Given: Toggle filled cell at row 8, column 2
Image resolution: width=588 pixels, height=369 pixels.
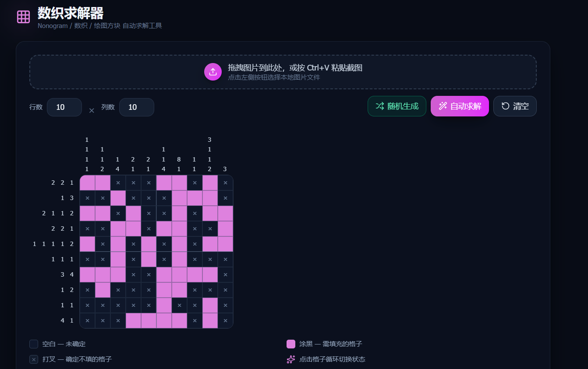Looking at the screenshot, I should click(103, 290).
